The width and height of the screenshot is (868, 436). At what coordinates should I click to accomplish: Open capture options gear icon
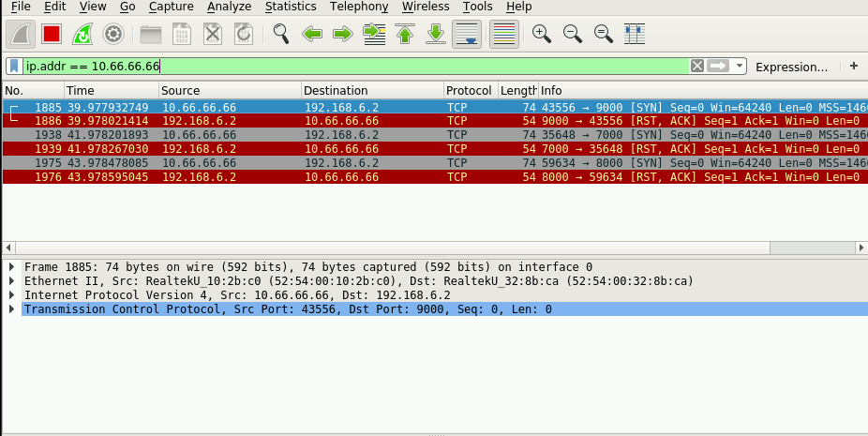pos(113,35)
